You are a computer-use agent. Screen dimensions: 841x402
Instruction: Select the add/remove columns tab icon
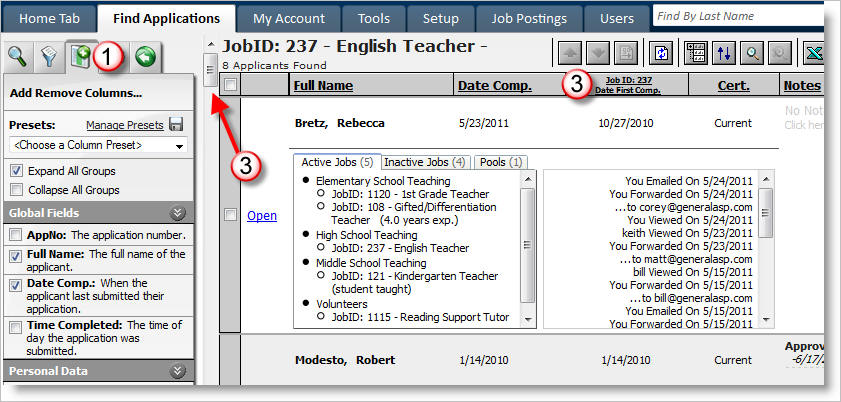tap(79, 57)
